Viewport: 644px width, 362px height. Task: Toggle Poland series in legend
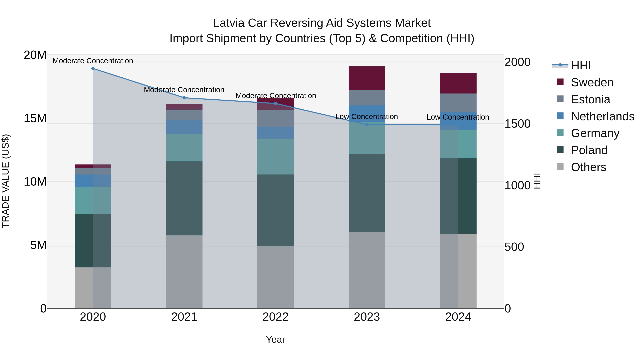582,150
